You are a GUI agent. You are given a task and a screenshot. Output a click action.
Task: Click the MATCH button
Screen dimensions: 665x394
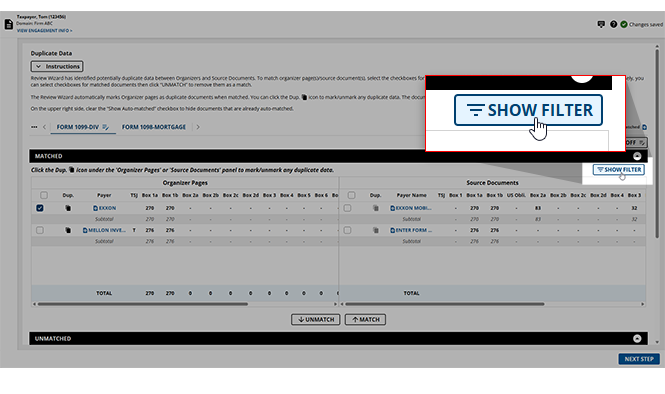[x=365, y=319]
